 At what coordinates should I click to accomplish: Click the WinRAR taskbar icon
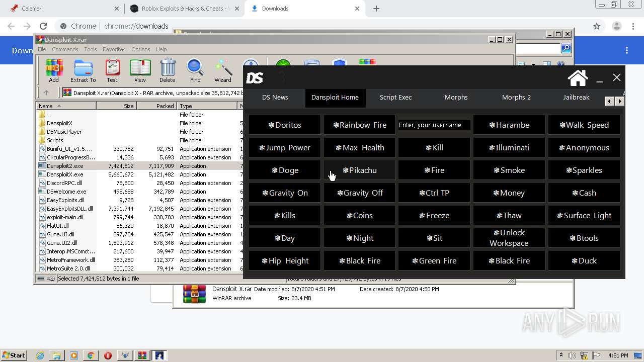point(142,355)
